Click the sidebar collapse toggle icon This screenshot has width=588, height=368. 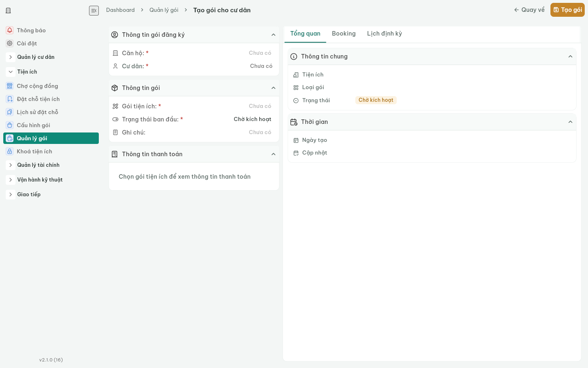click(x=94, y=11)
